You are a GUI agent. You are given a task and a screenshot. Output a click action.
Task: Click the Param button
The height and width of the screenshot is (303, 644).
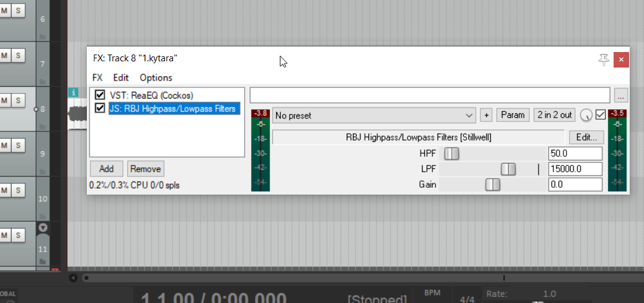[x=513, y=115]
